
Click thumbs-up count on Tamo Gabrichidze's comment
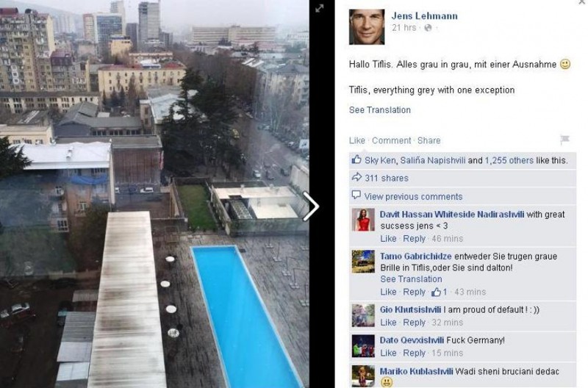439,292
